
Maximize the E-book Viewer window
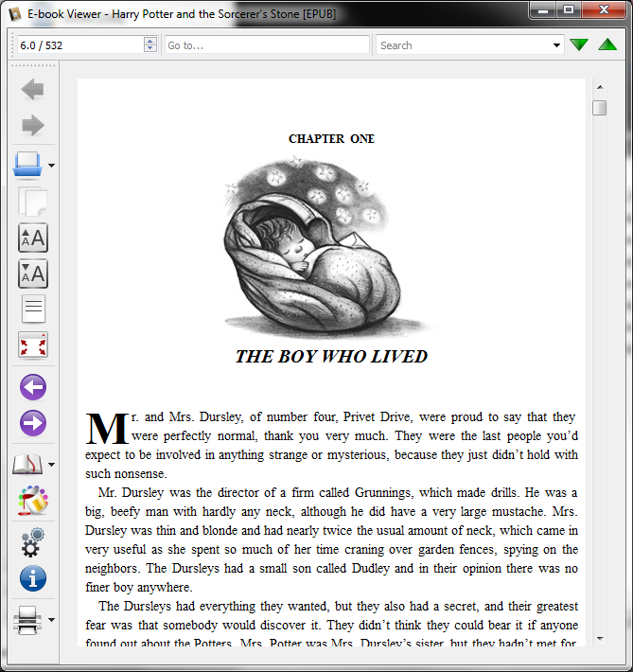pos(569,10)
